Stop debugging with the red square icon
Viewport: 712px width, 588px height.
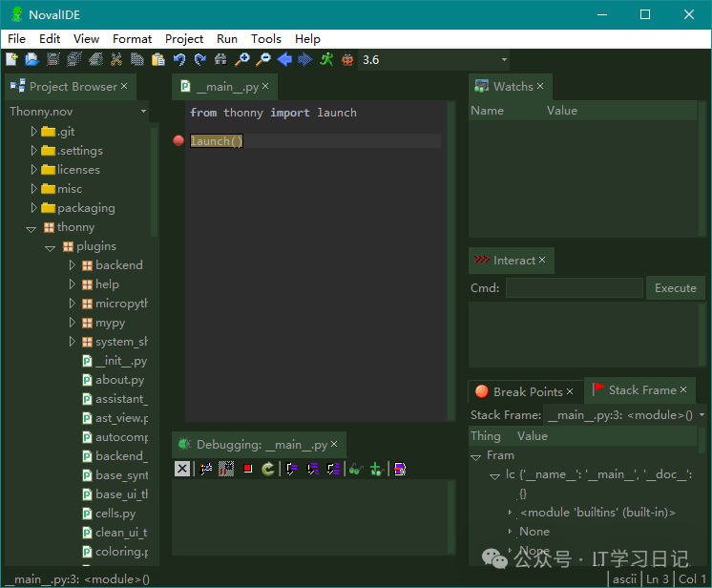point(247,469)
